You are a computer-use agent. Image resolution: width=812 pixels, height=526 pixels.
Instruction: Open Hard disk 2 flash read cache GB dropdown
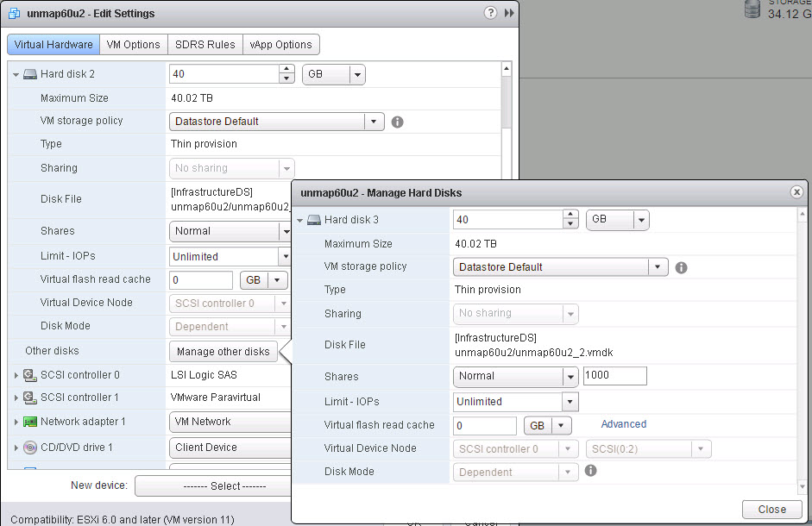(263, 280)
